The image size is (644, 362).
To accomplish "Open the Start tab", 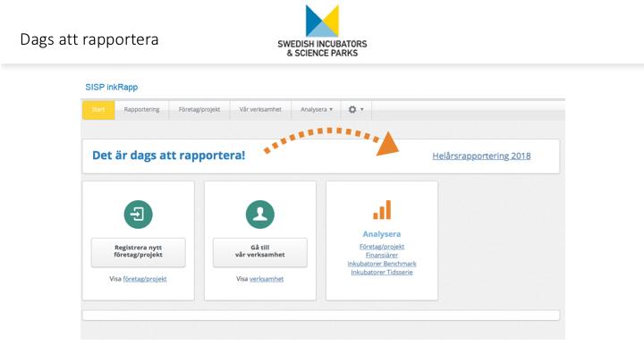I will click(98, 110).
